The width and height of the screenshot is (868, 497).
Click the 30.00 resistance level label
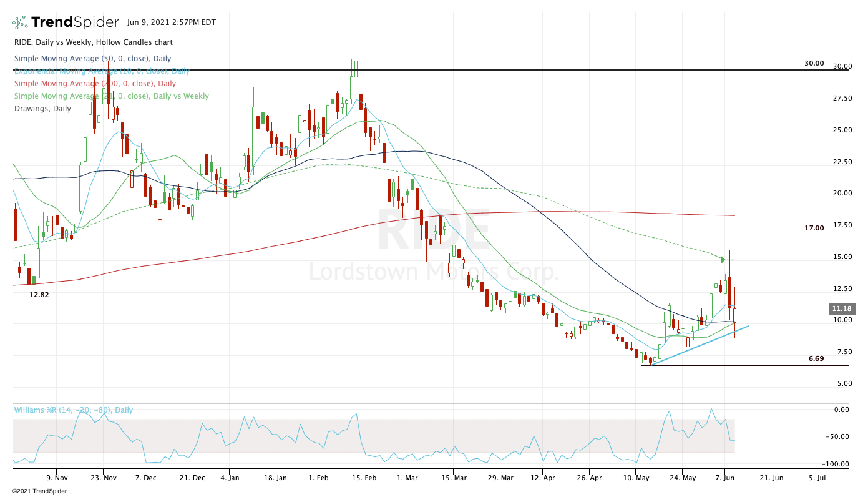point(814,64)
